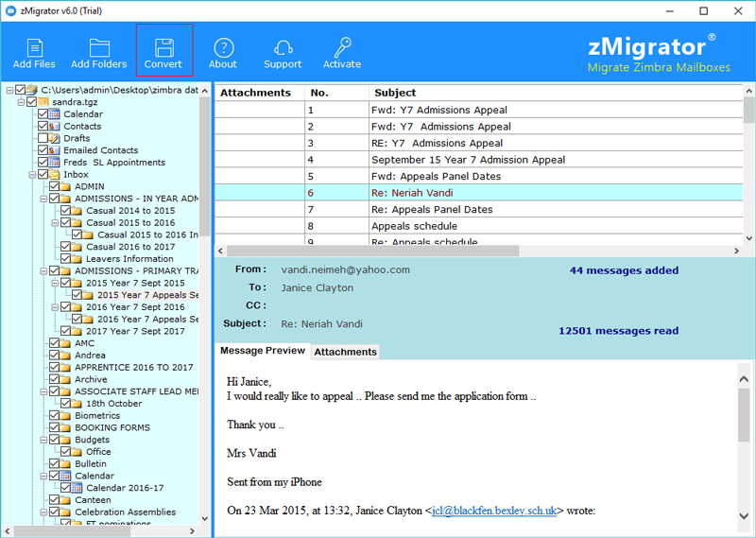Click the message list scroll right arrow
Image resolution: width=756 pixels, height=538 pixels.
pyautogui.click(x=737, y=251)
